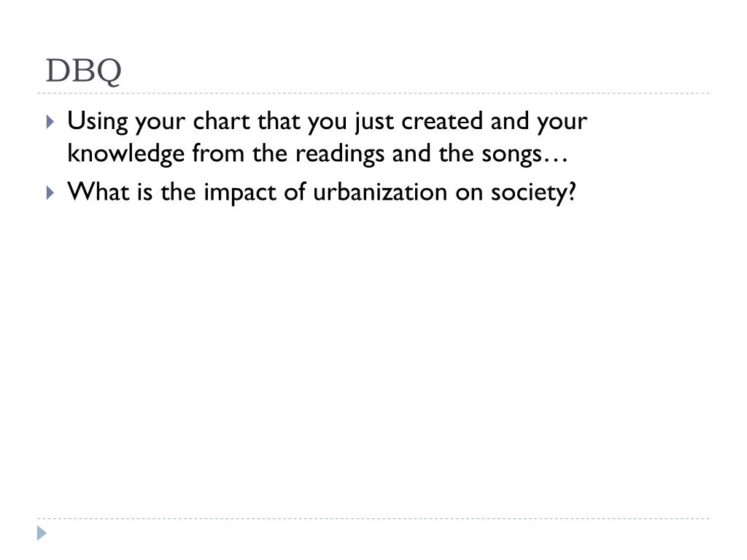Click the word 'chart' in the first bullet
747x560 pixels.
coord(222,121)
